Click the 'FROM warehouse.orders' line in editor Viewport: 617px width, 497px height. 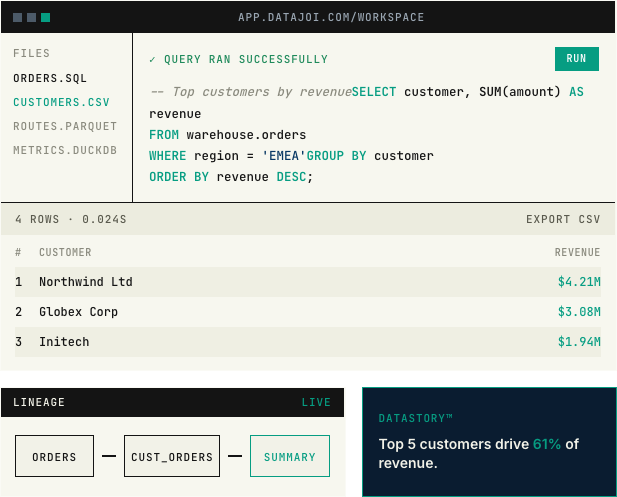point(227,135)
